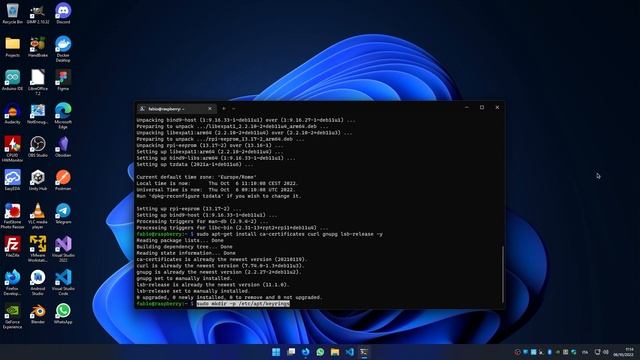
Task: Open File Explorer from the taskbar
Action: tap(335, 352)
